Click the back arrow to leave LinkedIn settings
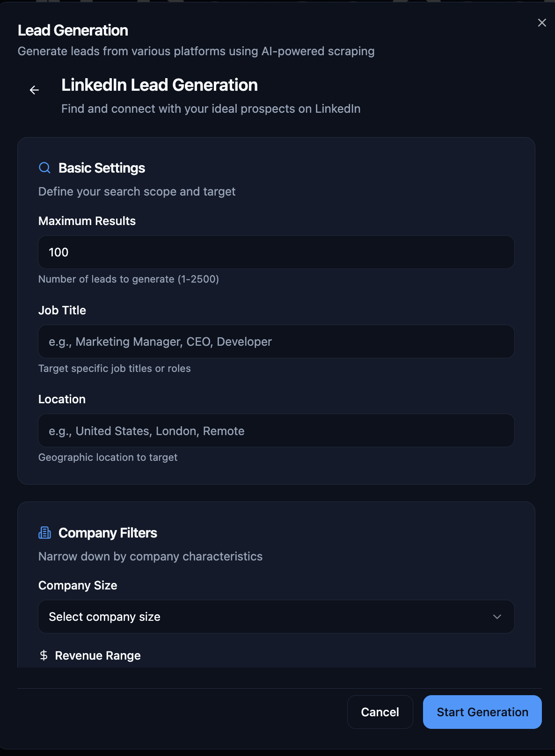 point(34,90)
